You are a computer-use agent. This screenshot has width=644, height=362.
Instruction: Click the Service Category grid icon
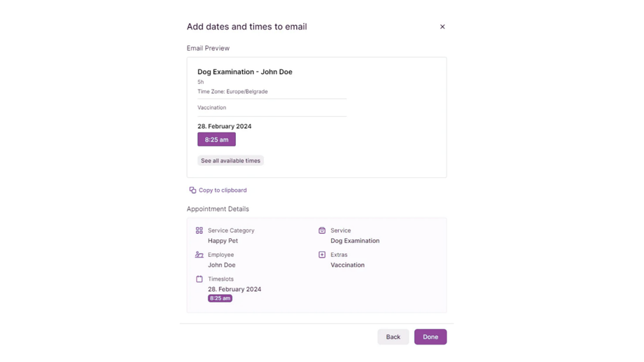click(199, 230)
